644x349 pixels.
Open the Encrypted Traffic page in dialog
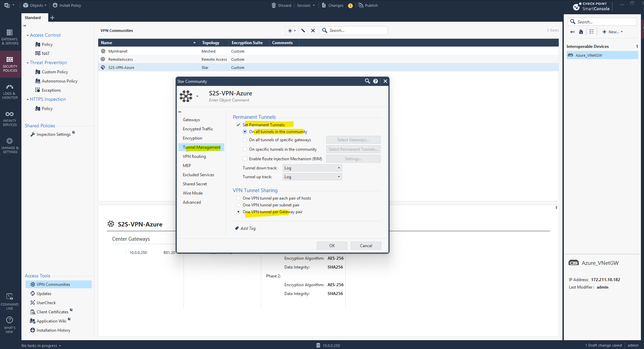(198, 129)
